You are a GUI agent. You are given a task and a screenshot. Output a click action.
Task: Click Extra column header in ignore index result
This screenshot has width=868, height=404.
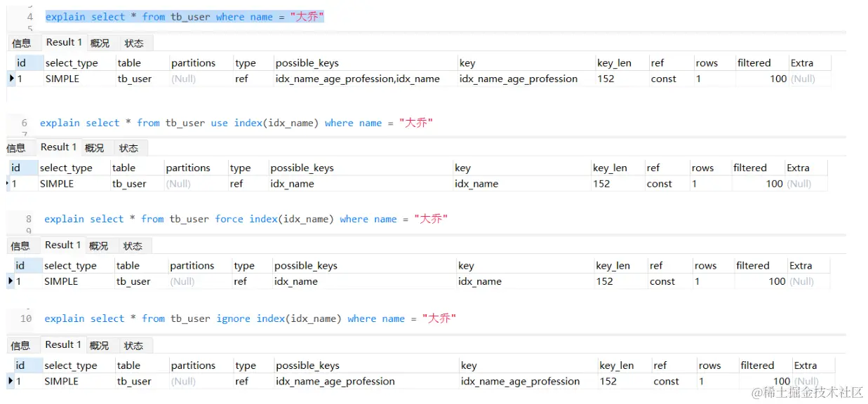tap(805, 365)
